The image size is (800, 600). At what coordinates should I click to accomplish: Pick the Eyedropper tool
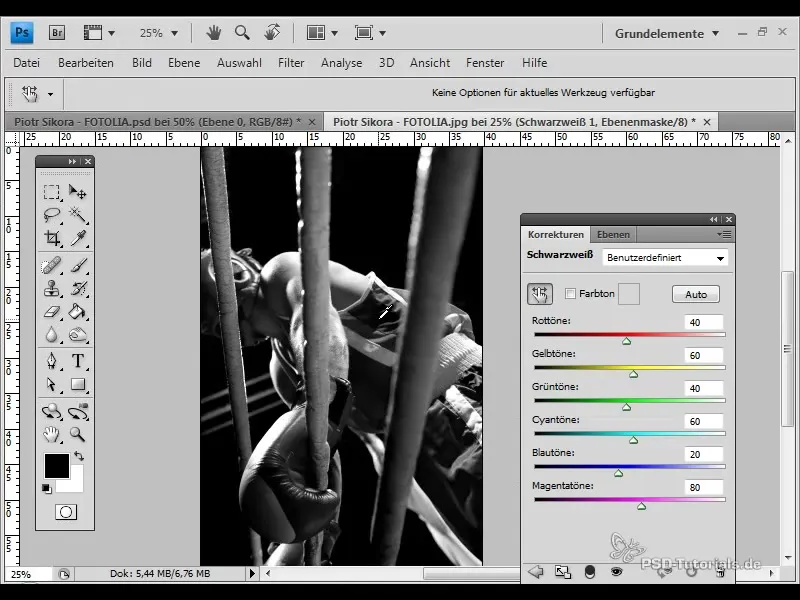click(x=79, y=238)
